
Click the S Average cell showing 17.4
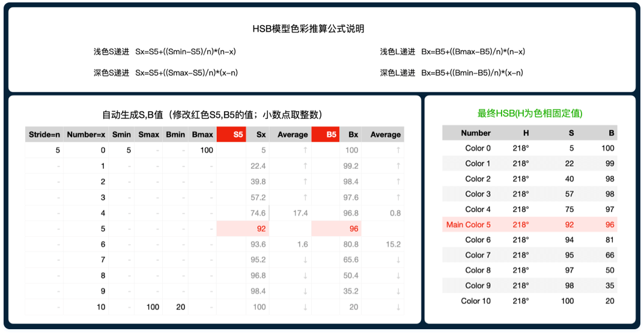coord(290,213)
